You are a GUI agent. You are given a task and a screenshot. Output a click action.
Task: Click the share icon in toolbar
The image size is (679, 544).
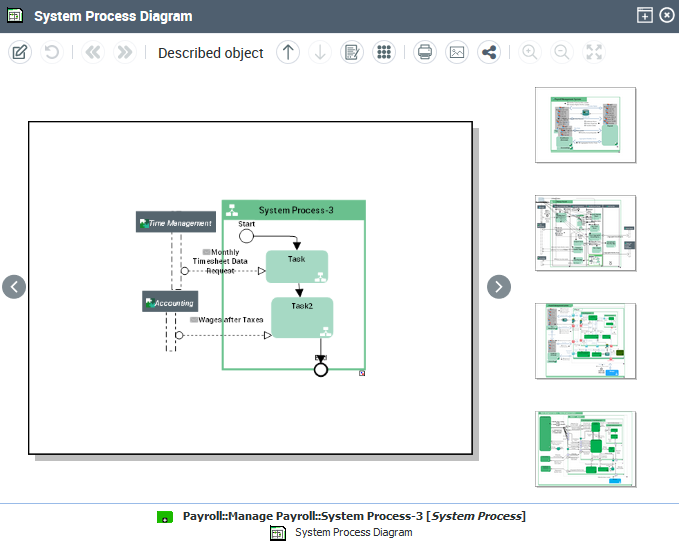coord(488,53)
